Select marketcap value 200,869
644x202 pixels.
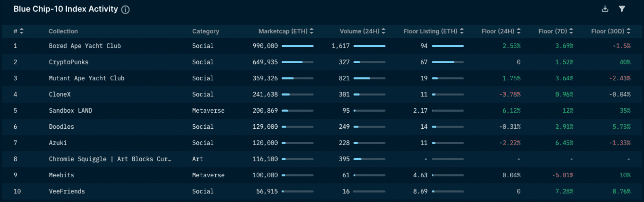[x=265, y=110]
